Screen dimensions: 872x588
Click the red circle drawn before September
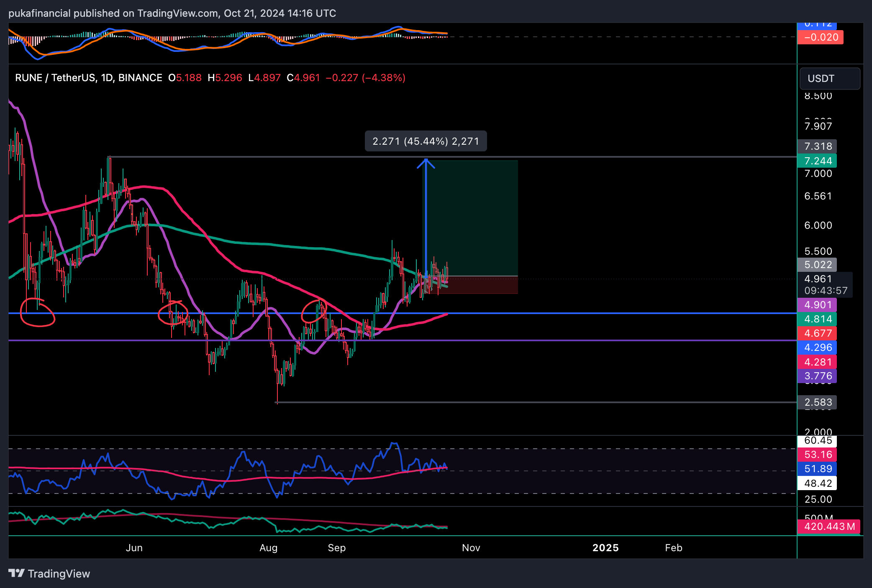pos(314,311)
